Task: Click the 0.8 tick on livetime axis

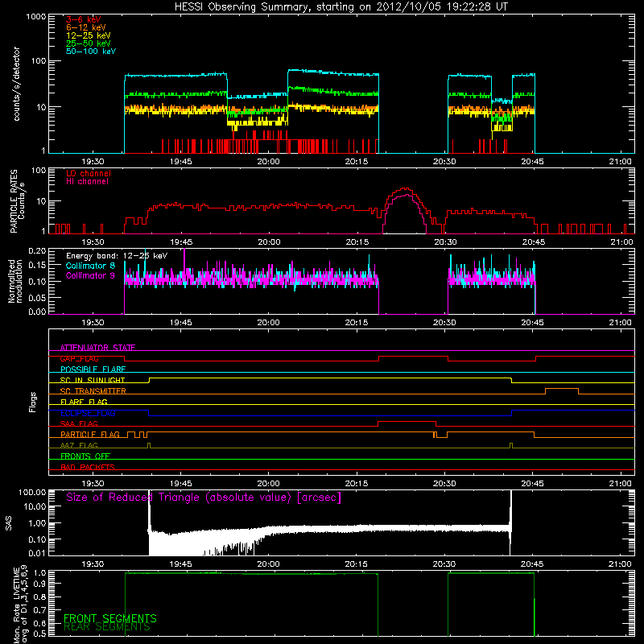Action: coord(39,597)
